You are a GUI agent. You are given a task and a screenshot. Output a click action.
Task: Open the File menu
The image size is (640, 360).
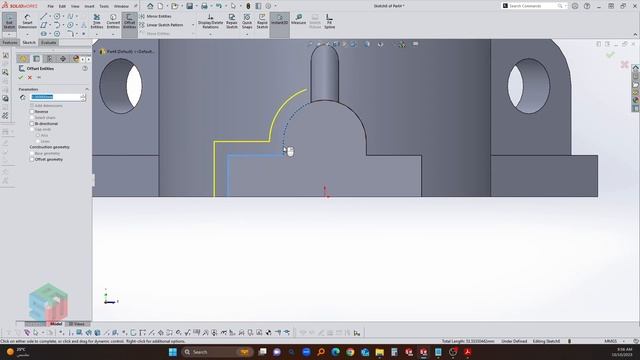tap(51, 6)
